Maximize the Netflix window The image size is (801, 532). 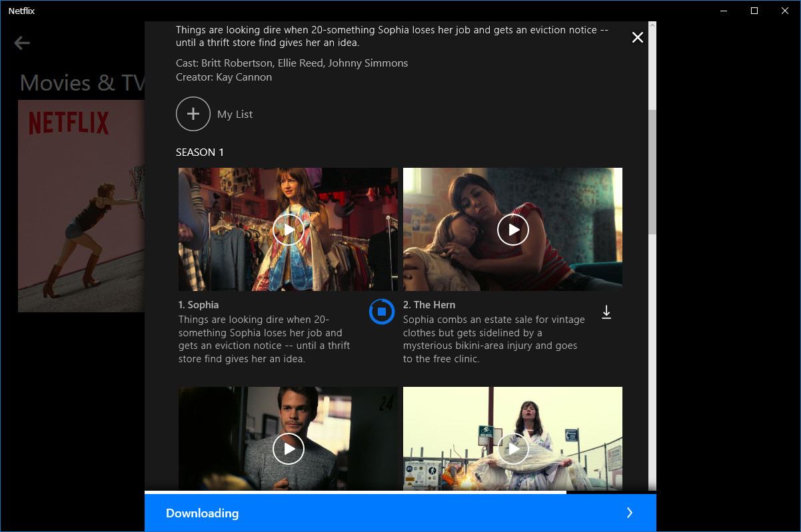coord(754,11)
